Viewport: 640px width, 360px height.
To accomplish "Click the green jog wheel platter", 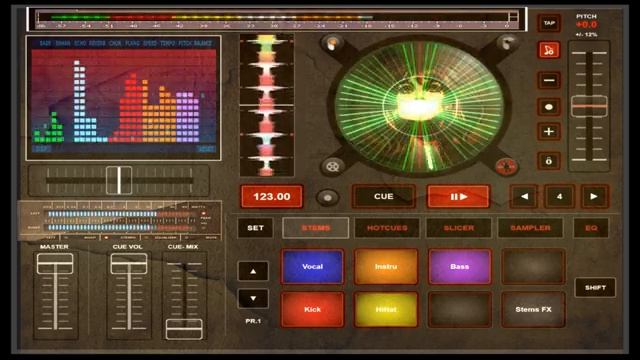I will 419,106.
